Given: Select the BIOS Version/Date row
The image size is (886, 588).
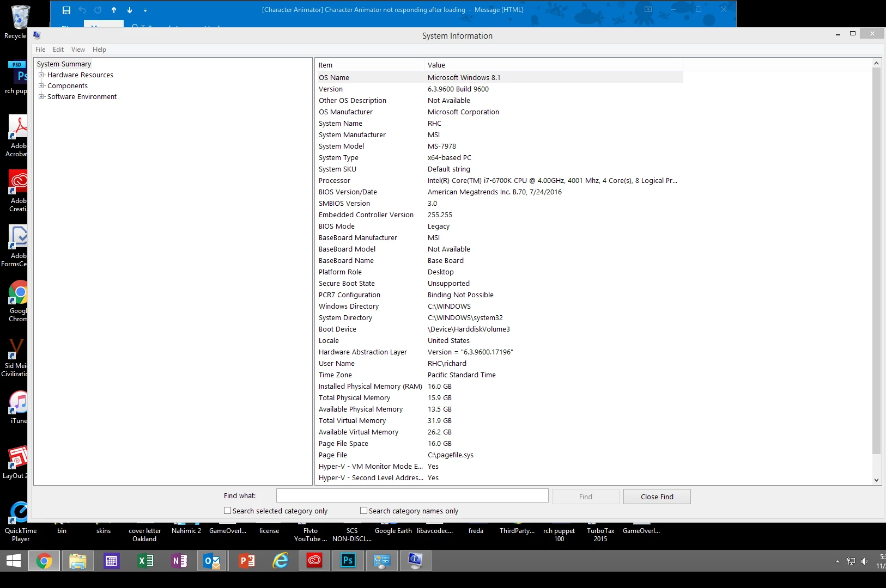Looking at the screenshot, I should pyautogui.click(x=500, y=192).
